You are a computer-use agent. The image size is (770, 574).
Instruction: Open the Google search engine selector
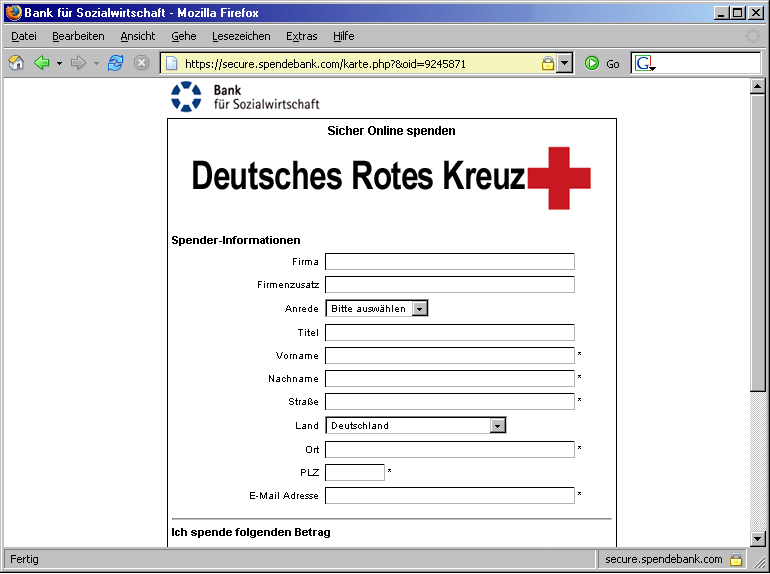click(644, 63)
